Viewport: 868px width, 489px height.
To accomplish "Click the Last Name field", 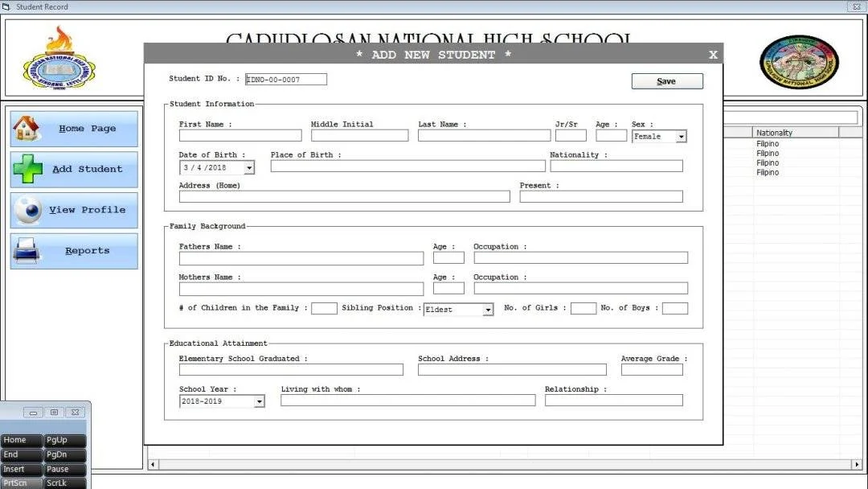I will click(x=485, y=135).
